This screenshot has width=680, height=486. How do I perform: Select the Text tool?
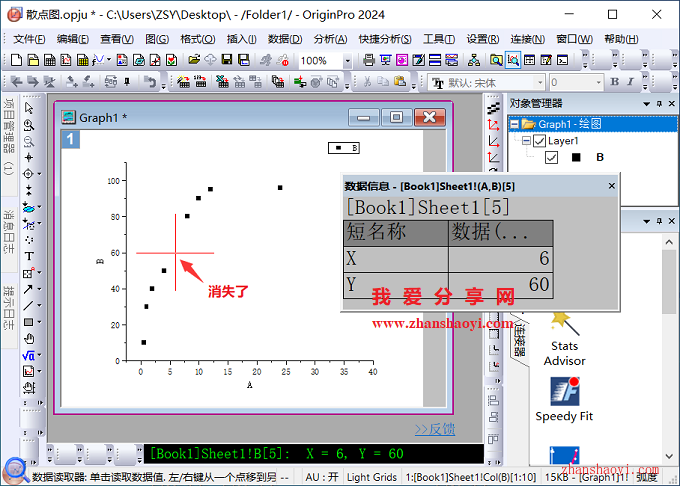coord(29,256)
